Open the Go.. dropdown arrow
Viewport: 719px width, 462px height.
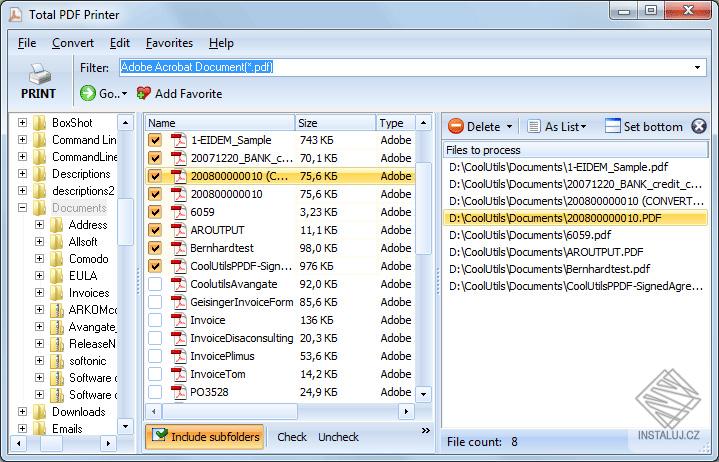pos(124,94)
